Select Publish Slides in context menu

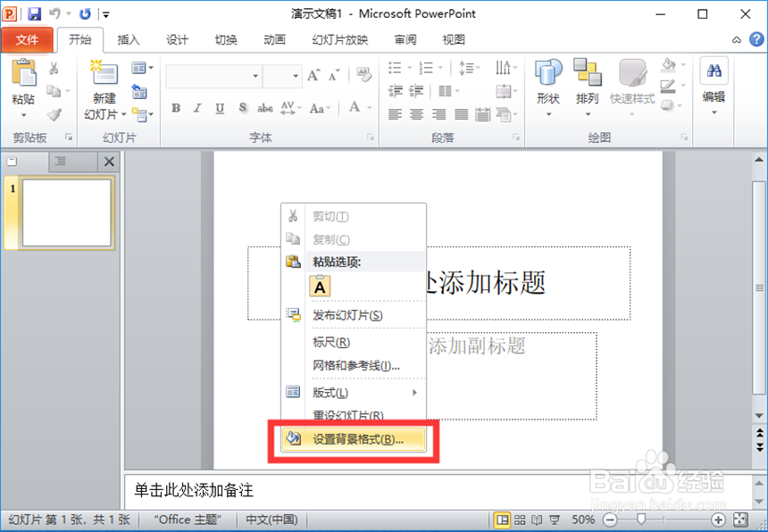coord(353,315)
